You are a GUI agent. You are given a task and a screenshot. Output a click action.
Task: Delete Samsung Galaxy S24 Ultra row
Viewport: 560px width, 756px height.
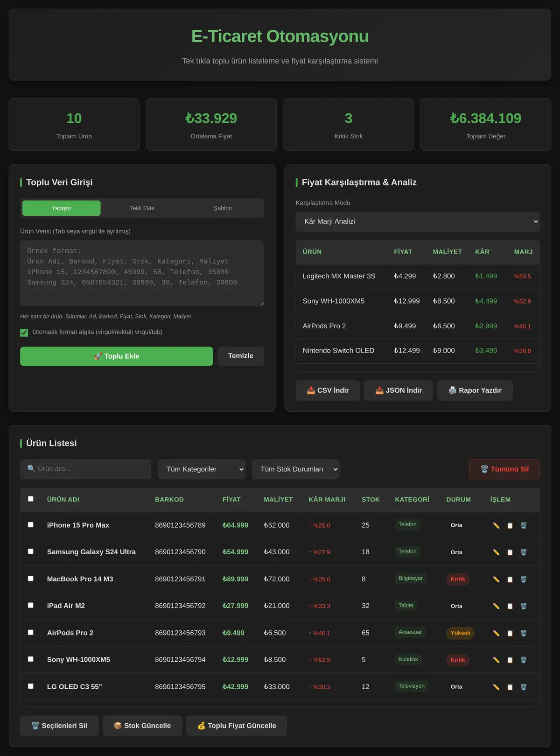pos(524,552)
